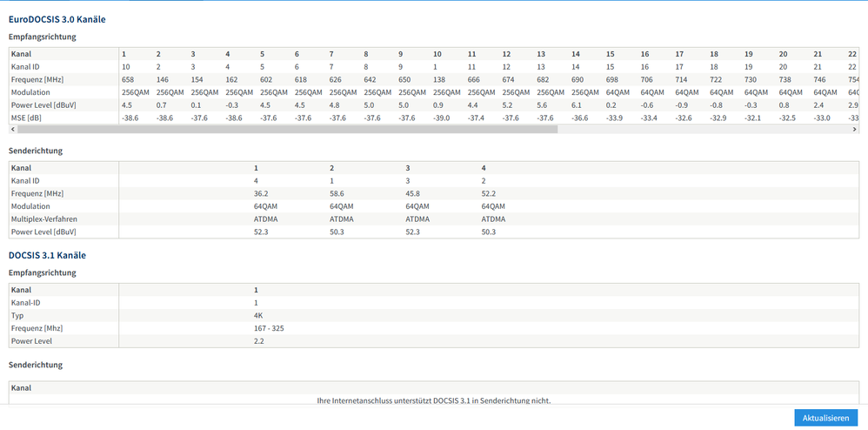Click MSE value -33.0

coord(822,118)
